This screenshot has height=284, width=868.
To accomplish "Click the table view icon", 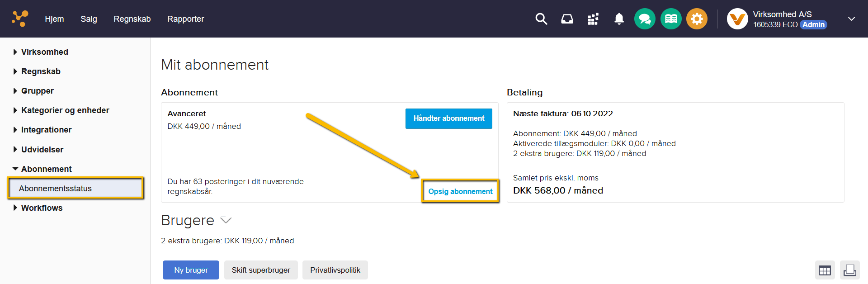I will point(825,270).
